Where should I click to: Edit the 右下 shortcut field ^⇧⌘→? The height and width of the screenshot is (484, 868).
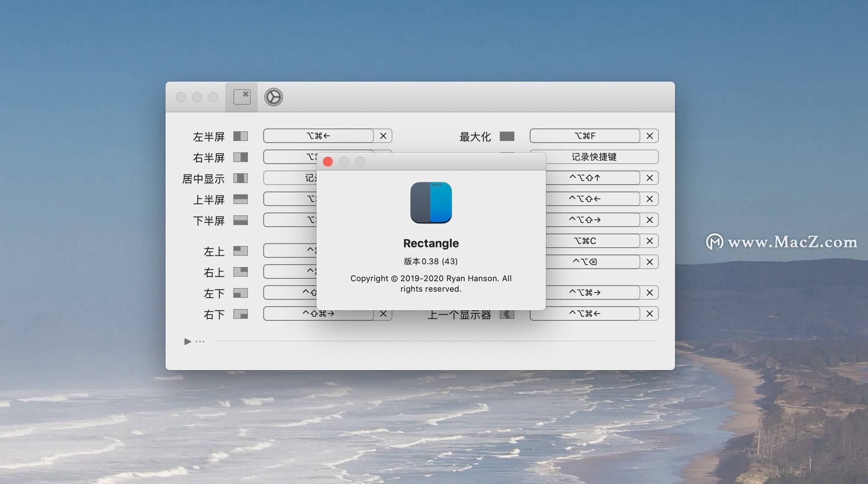[x=319, y=314]
